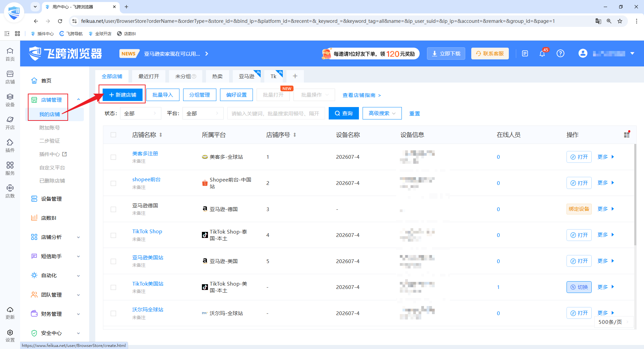The height and width of the screenshot is (349, 644).
Task: Reload the page with the refresh icon
Action: click(60, 21)
